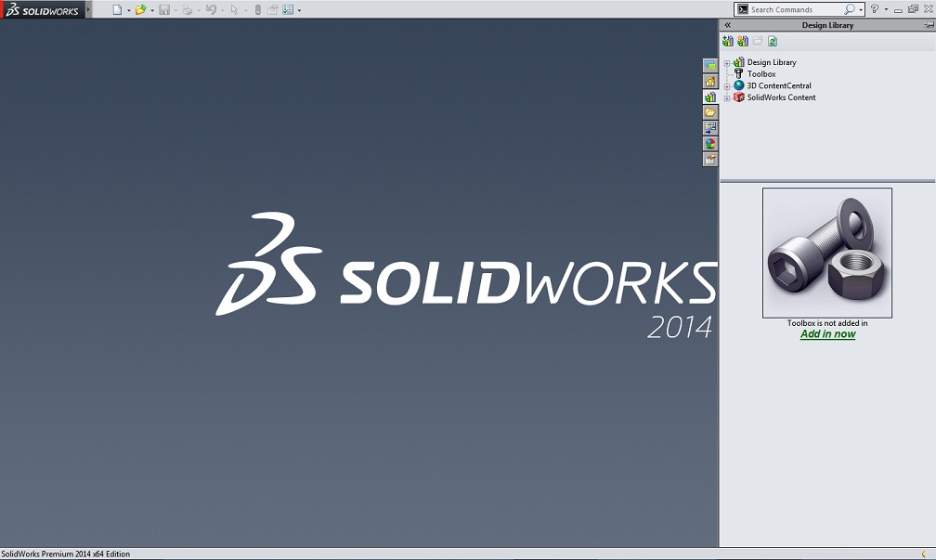
Task: Collapse the Design Library task pane
Action: 728,25
